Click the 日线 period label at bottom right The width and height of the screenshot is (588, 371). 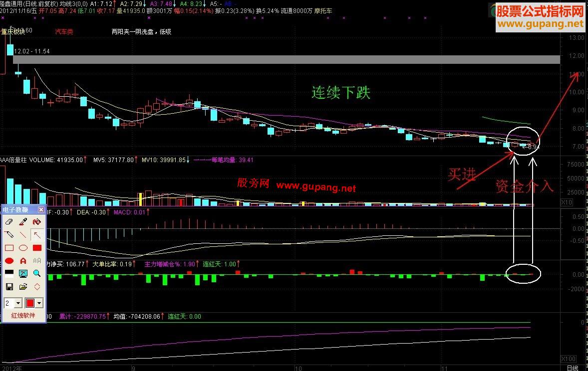click(x=572, y=368)
